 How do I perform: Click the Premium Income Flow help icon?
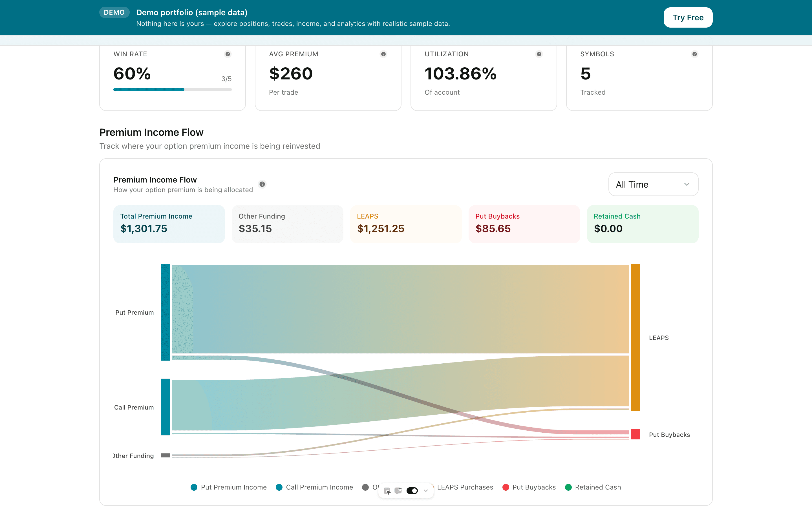(x=262, y=184)
